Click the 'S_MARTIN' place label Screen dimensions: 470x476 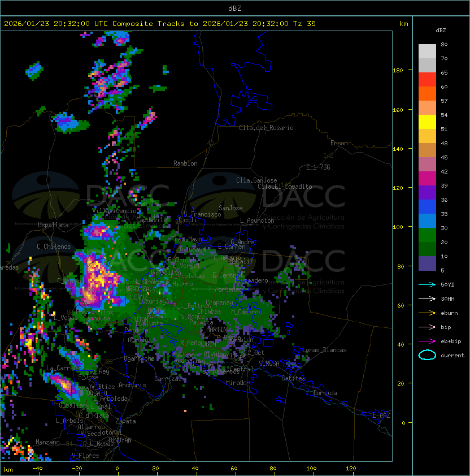pyautogui.click(x=214, y=330)
